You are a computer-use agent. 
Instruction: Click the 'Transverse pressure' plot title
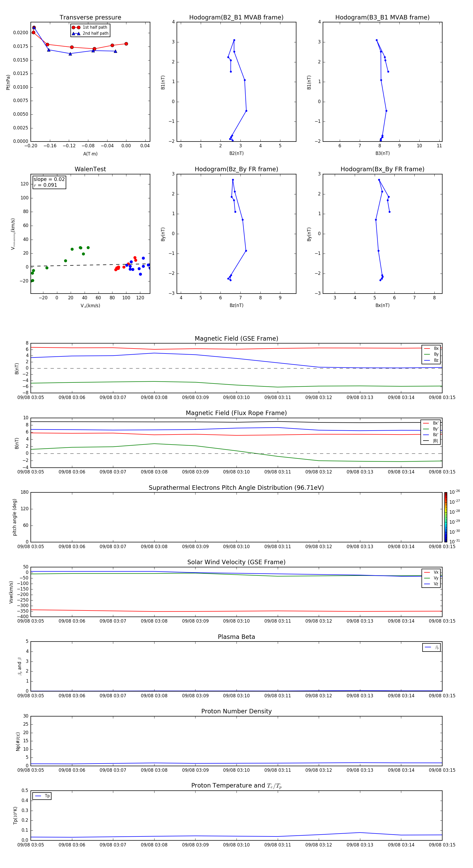90,18
